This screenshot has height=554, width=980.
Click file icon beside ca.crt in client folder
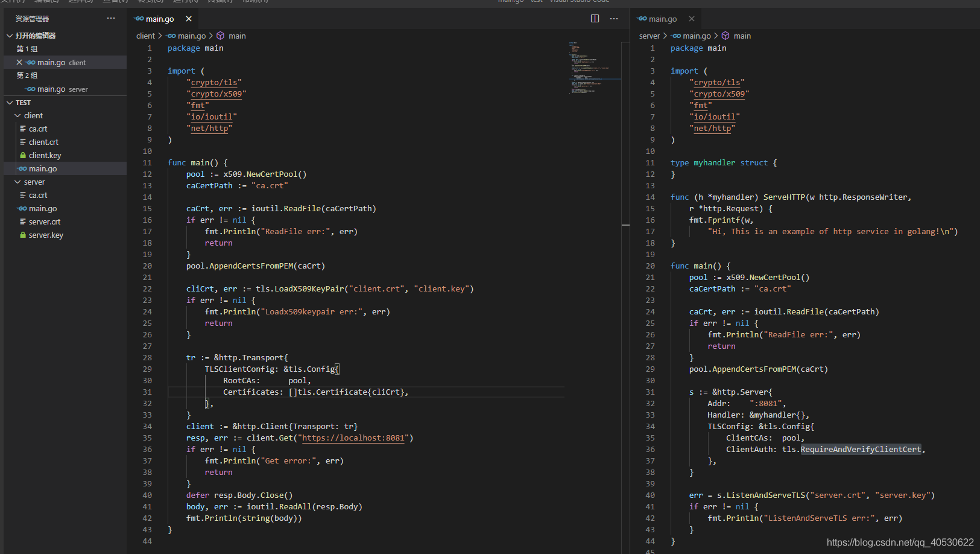click(x=23, y=129)
